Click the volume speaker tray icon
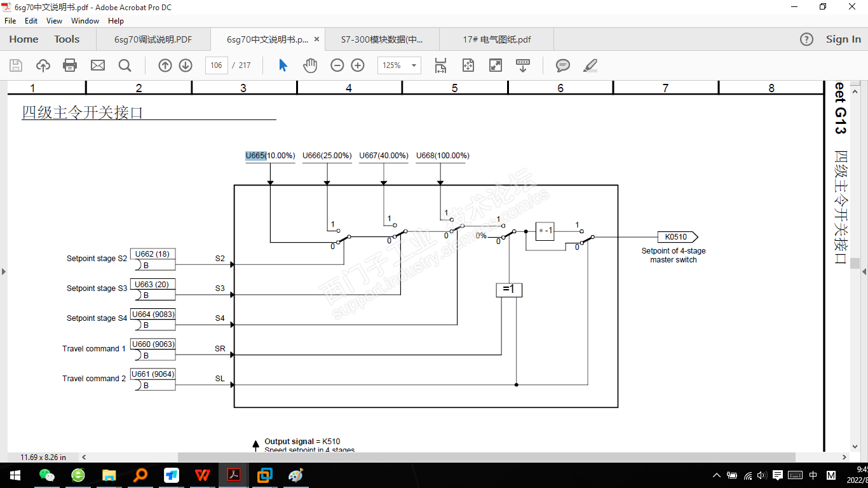The image size is (868, 488). pos(762,475)
